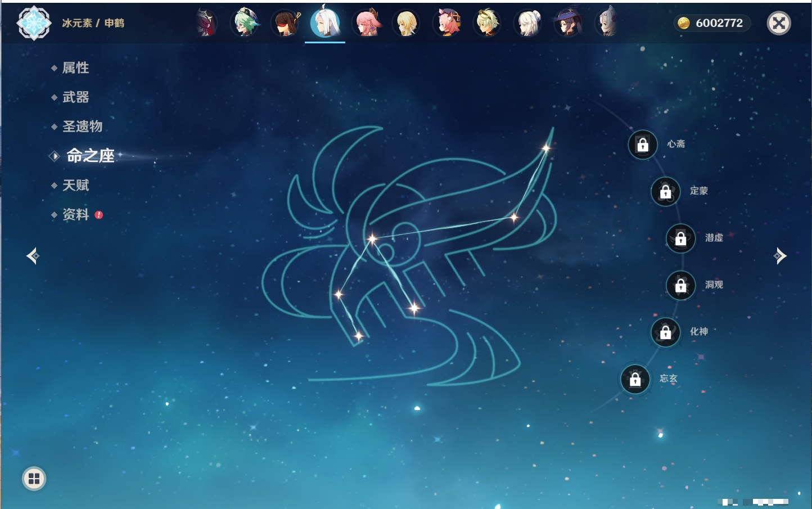
Task: Click the Mora coin icon
Action: (x=684, y=23)
